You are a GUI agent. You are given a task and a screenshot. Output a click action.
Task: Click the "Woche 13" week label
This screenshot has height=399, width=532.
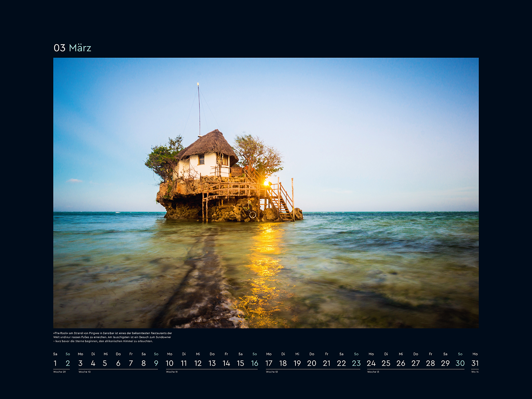[373, 372]
